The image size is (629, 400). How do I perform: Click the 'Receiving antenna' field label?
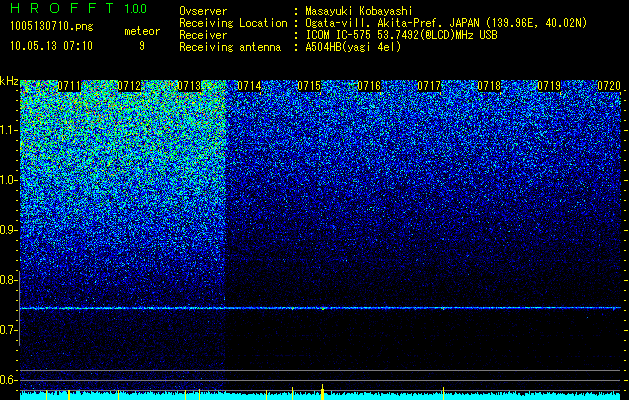230,47
